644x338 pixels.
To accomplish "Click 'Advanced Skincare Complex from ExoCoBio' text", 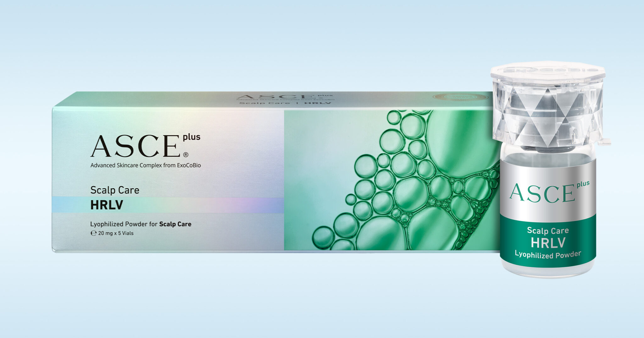I will [145, 165].
